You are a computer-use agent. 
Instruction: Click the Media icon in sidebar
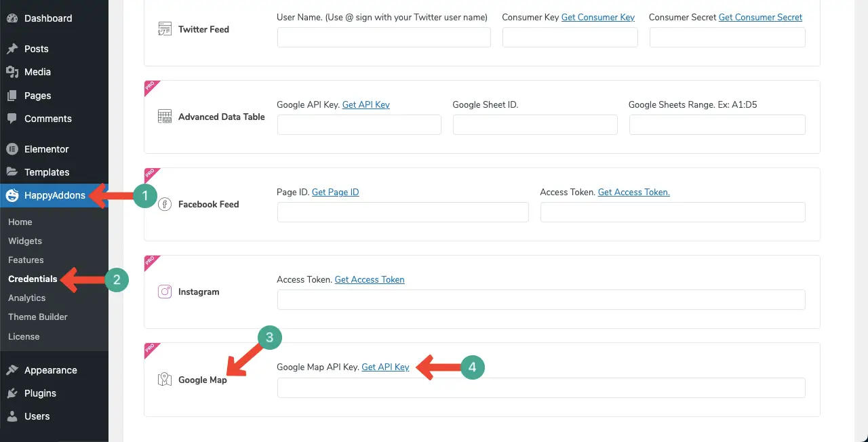[x=12, y=72]
